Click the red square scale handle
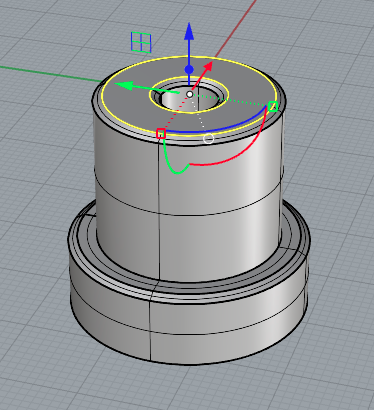Screen dimensions: 374x410 point(161,133)
